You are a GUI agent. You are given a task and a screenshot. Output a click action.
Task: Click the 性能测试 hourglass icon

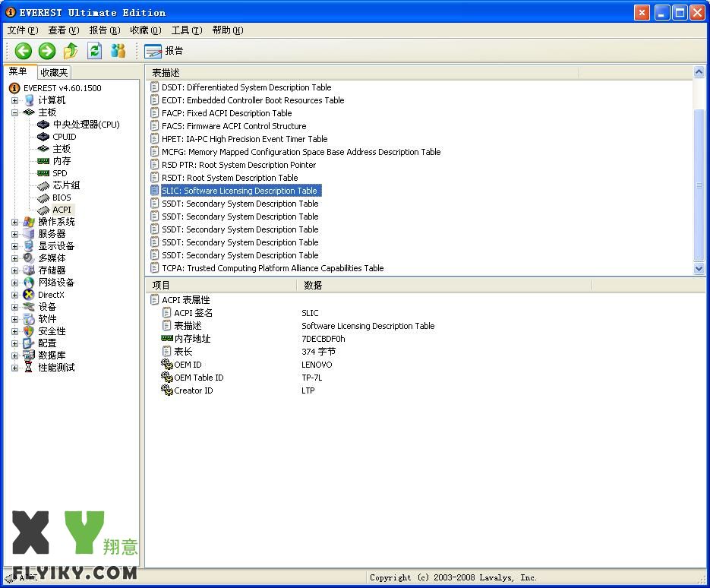click(x=29, y=368)
